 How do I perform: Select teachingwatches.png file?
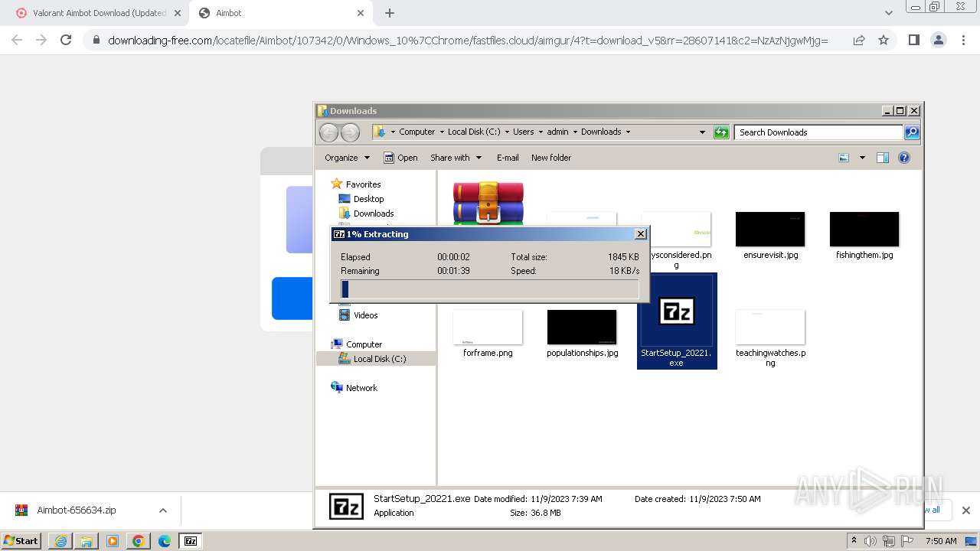click(x=770, y=338)
